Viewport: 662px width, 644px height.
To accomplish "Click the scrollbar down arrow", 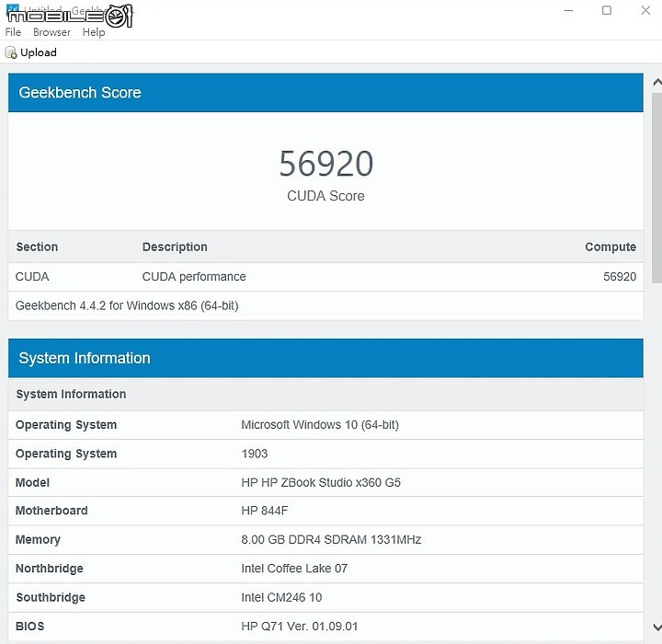I will click(x=656, y=627).
